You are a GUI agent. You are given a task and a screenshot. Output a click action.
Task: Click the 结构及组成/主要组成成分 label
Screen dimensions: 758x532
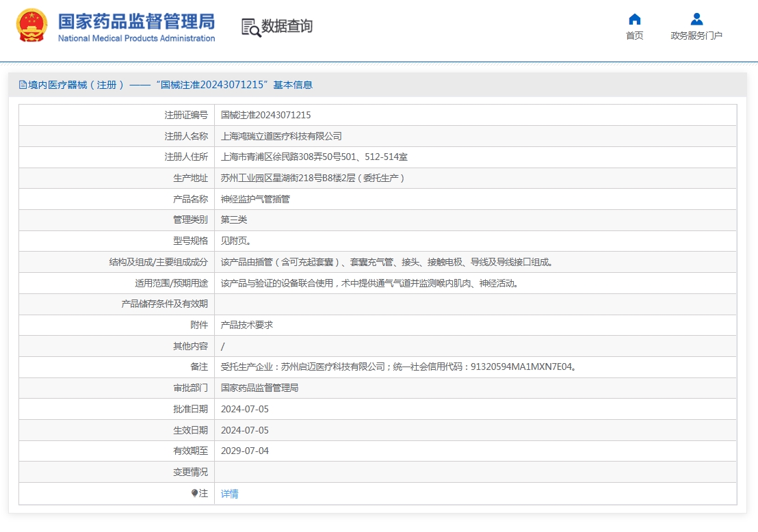[159, 262]
